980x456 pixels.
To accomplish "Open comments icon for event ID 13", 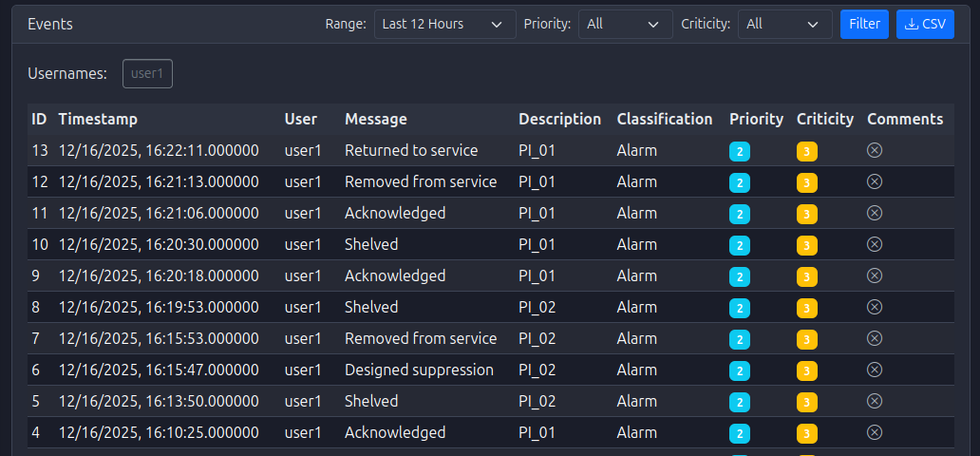I will click(x=875, y=150).
